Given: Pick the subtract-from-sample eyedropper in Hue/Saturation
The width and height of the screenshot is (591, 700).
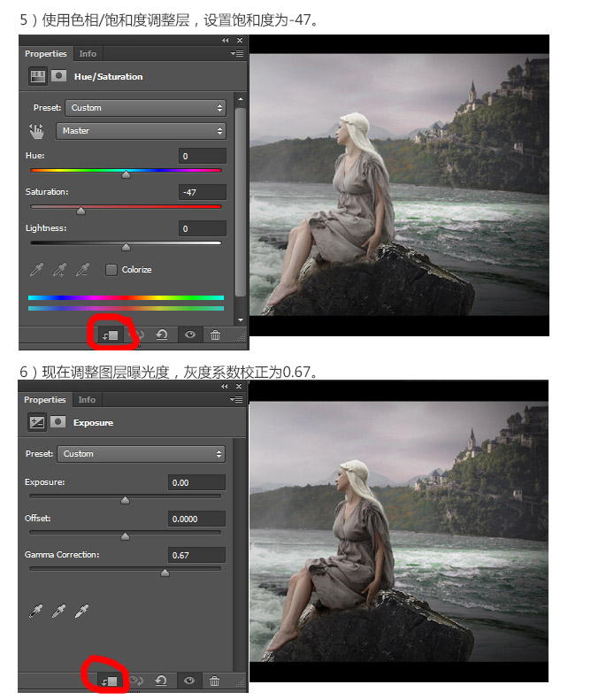Looking at the screenshot, I should [82, 270].
